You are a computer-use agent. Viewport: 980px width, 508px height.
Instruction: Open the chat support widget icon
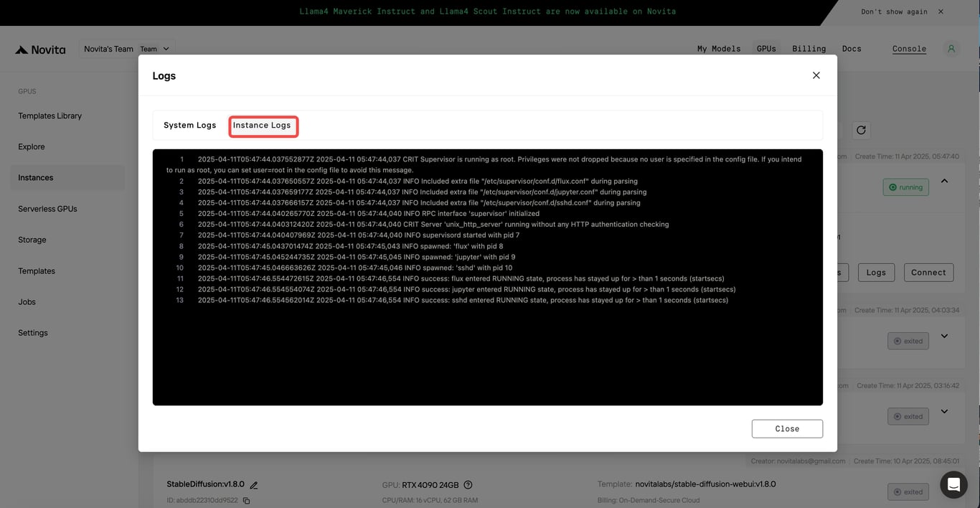[953, 484]
